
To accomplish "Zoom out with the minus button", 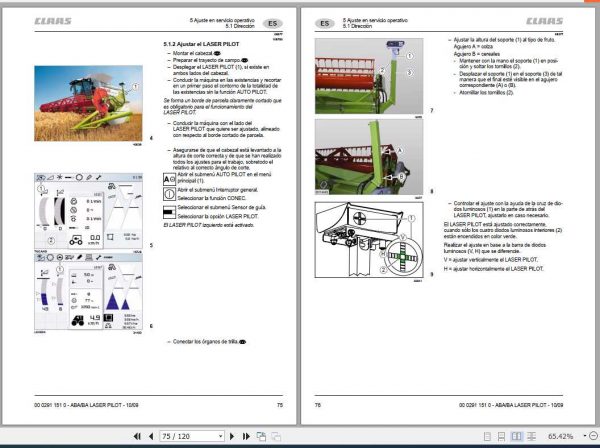I will coord(593,436).
